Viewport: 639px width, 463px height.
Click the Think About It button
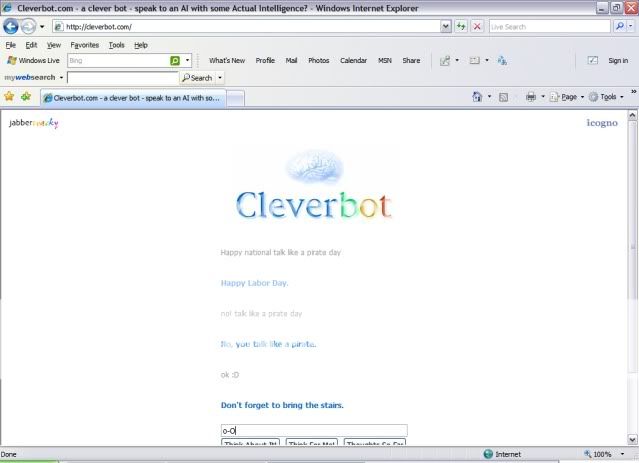[251, 443]
